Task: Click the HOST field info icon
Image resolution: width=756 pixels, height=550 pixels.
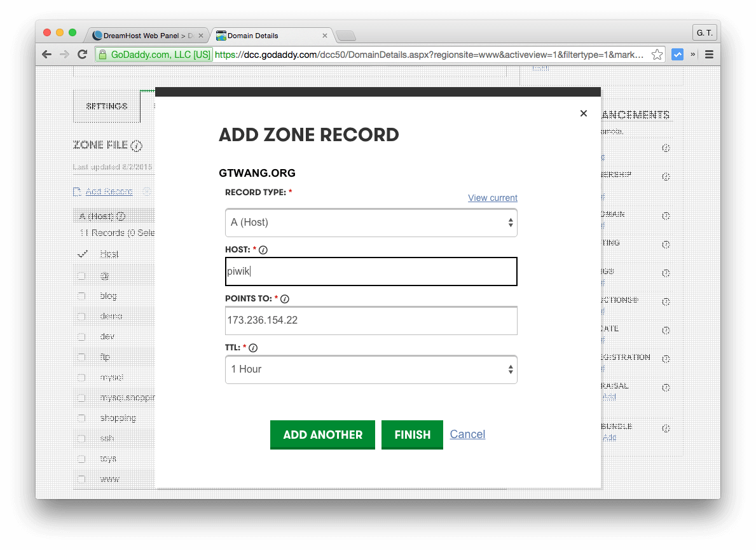Action: click(263, 250)
